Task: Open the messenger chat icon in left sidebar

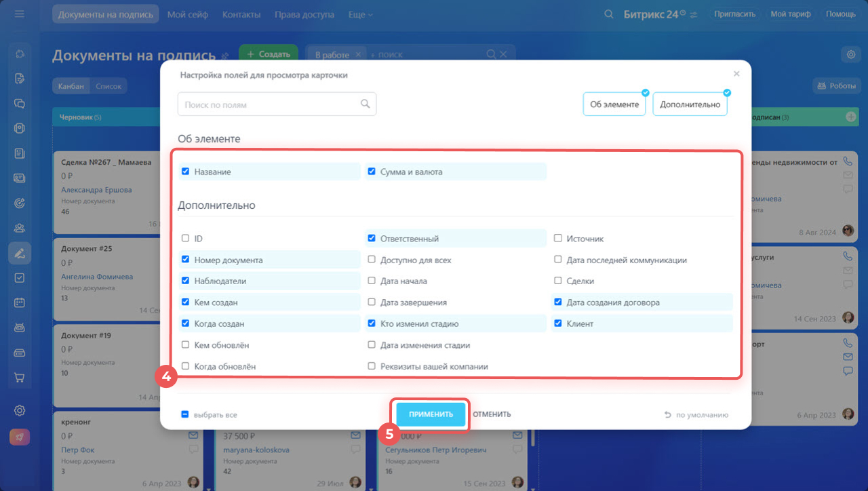Action: pos(20,103)
